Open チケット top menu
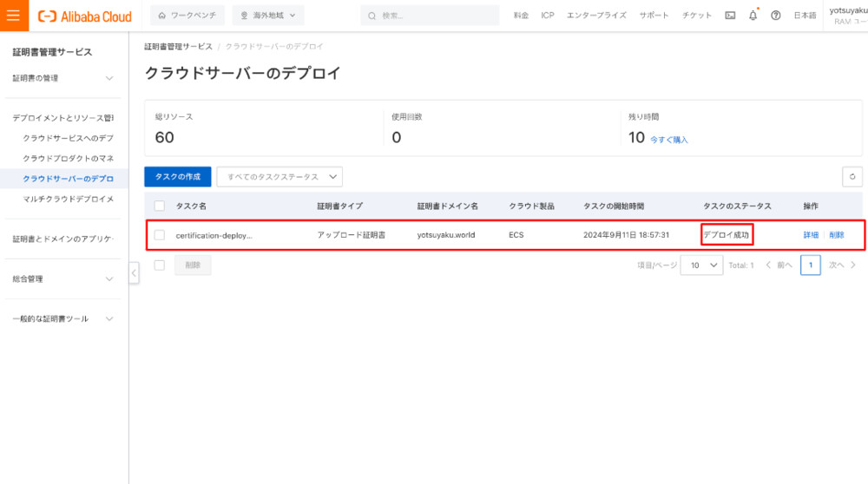This screenshot has height=484, width=868. pyautogui.click(x=697, y=16)
